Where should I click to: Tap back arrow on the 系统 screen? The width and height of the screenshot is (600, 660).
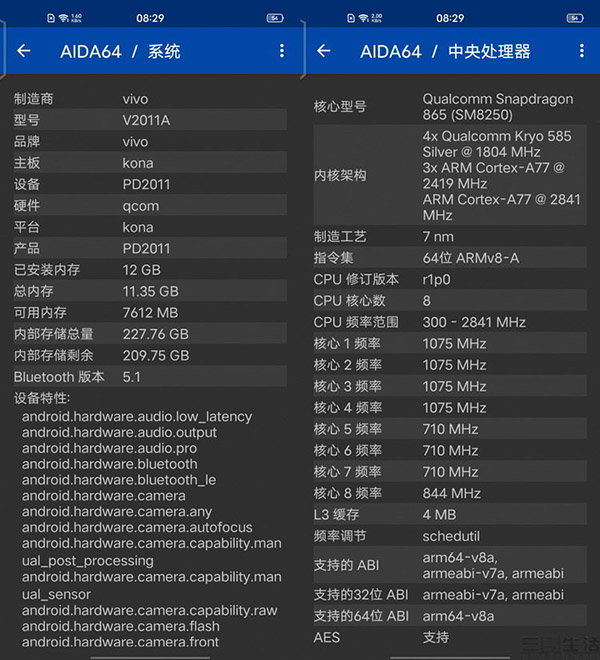[24, 51]
